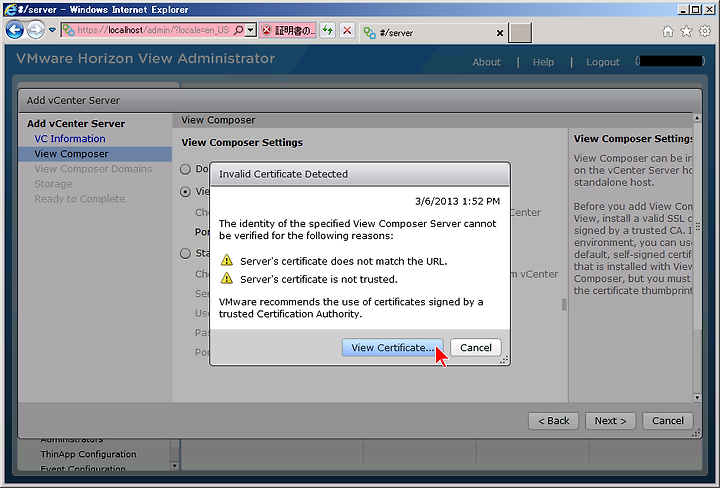Click the Invalid Certificate dialog resize grip
This screenshot has height=488, width=720.
(x=504, y=360)
